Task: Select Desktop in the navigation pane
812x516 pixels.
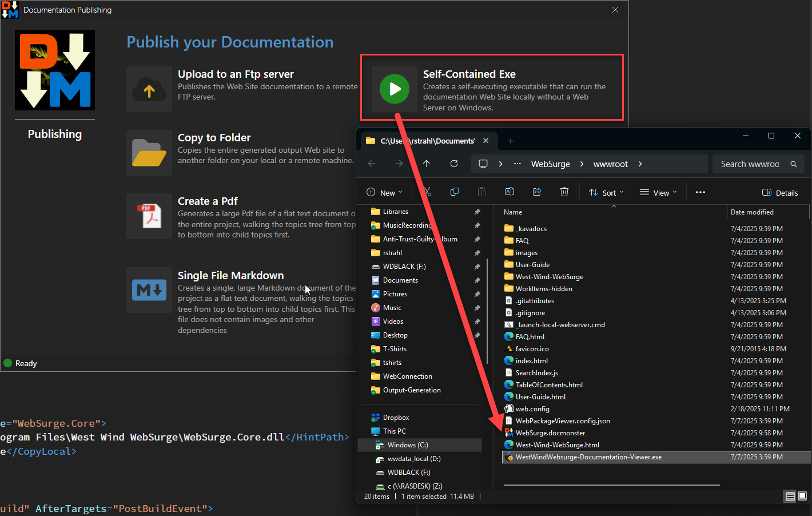Action: tap(395, 335)
